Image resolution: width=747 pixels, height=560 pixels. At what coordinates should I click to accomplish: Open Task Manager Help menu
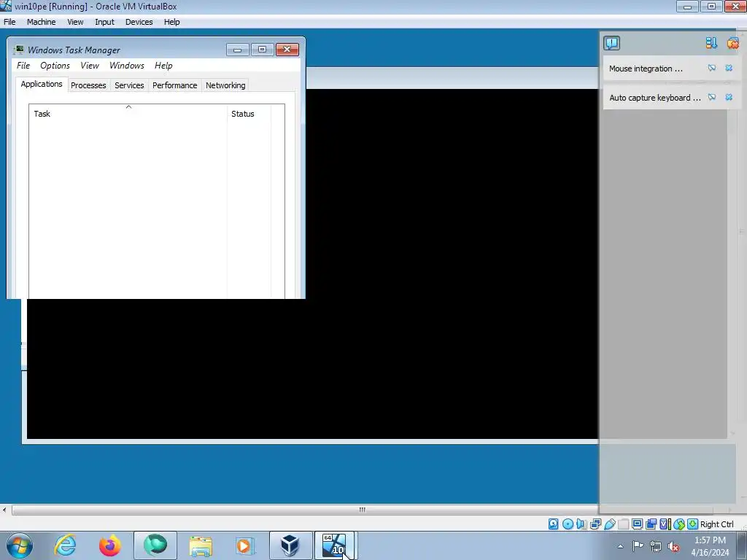click(x=163, y=66)
